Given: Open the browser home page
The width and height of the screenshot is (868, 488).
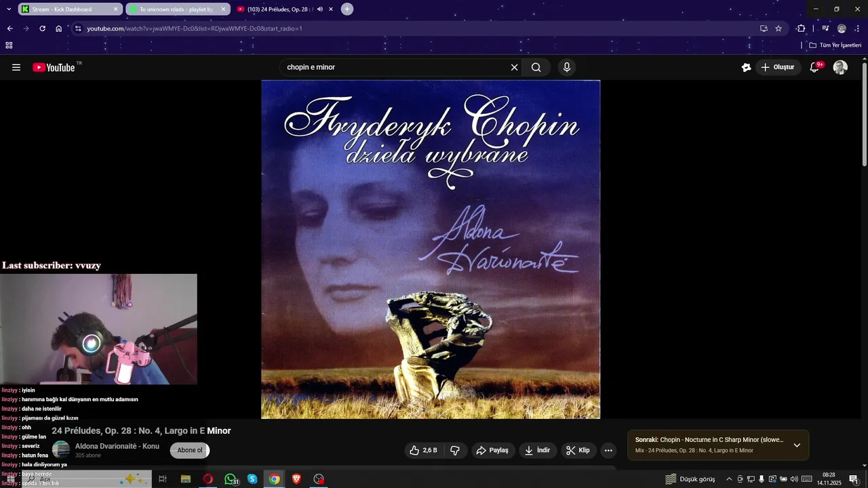Looking at the screenshot, I should coord(59,28).
